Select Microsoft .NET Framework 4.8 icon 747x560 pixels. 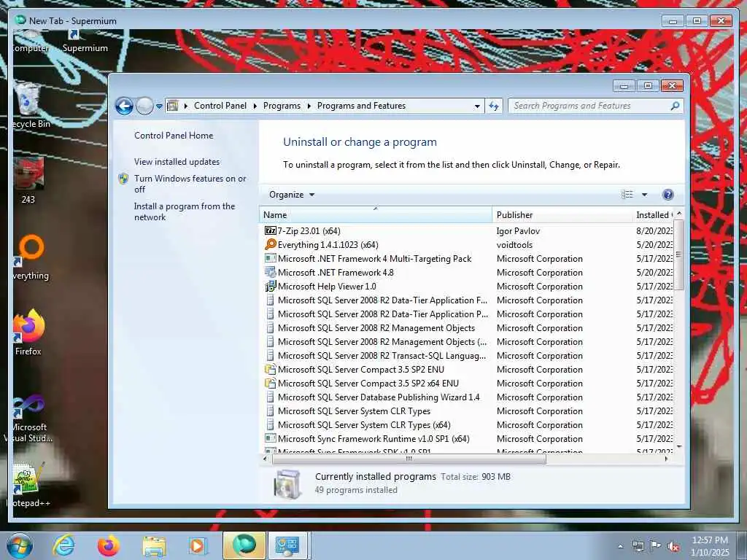270,273
